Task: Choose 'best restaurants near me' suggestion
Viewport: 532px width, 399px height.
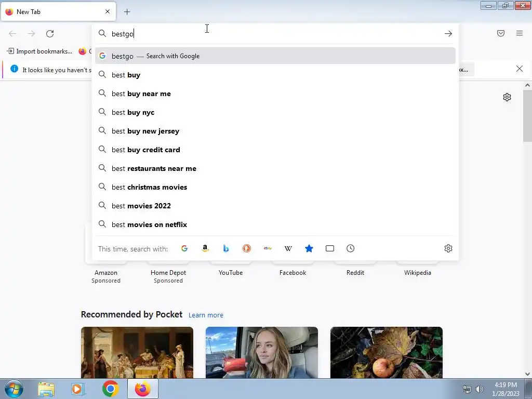Action: [x=275, y=168]
